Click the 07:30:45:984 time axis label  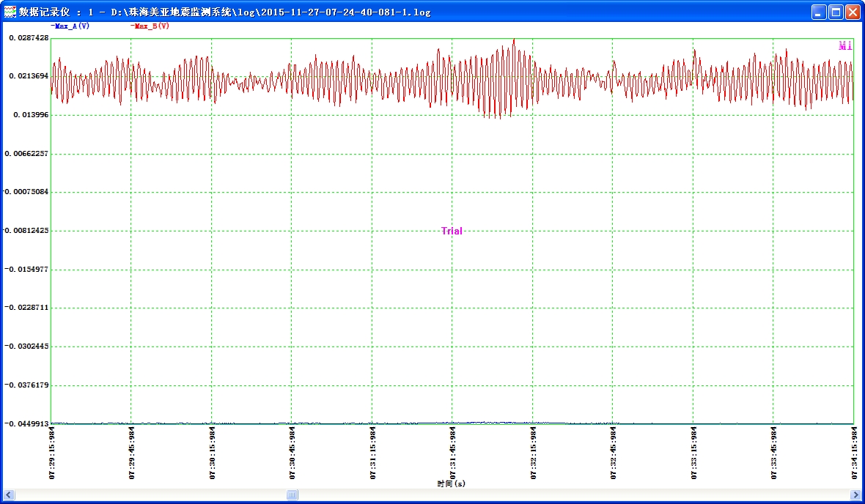[x=292, y=453]
